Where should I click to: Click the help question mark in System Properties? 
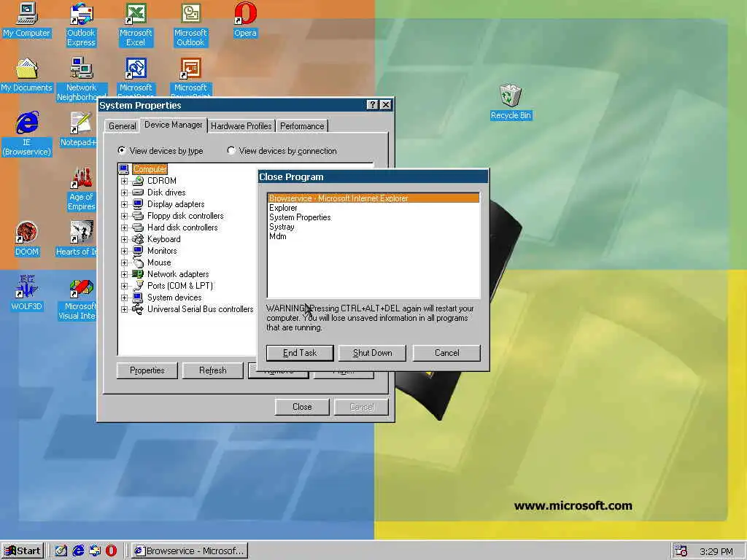[373, 105]
